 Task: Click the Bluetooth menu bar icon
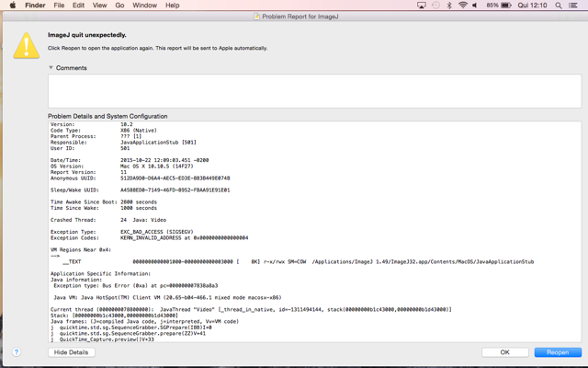point(449,6)
